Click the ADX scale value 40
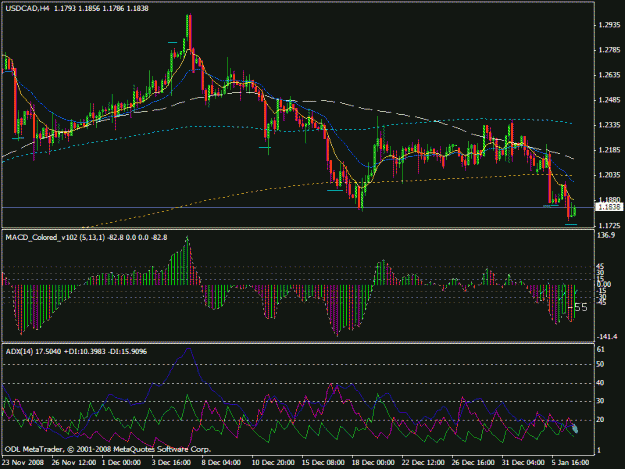The image size is (625, 469). point(601,383)
